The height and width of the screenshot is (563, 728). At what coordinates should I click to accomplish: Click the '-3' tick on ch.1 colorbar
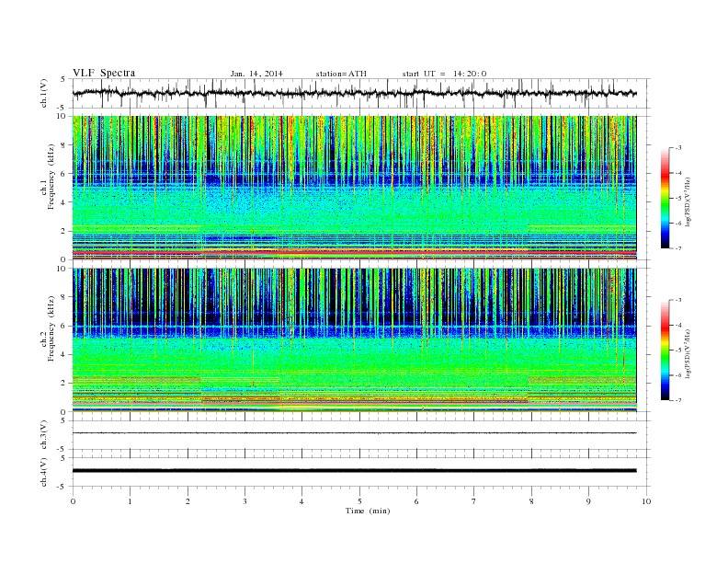[678, 148]
